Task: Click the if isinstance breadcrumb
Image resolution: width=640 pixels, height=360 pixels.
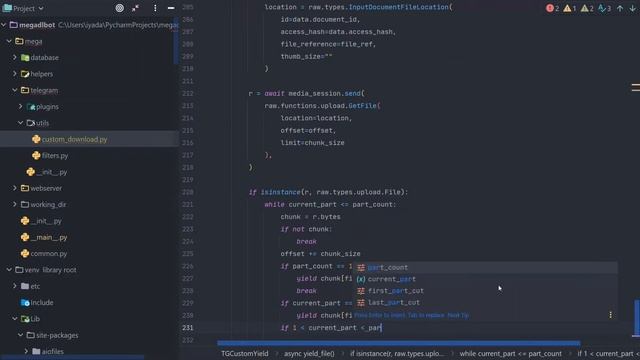Action: point(396,353)
